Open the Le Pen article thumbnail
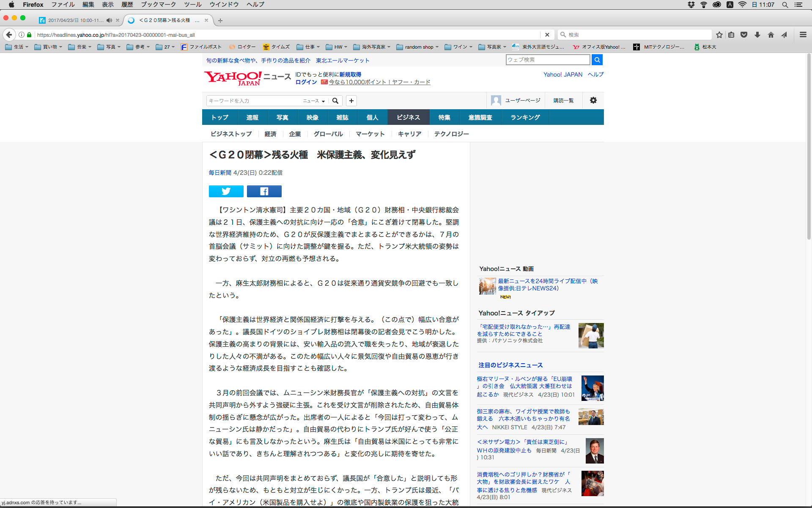The image size is (812, 508). (x=592, y=388)
